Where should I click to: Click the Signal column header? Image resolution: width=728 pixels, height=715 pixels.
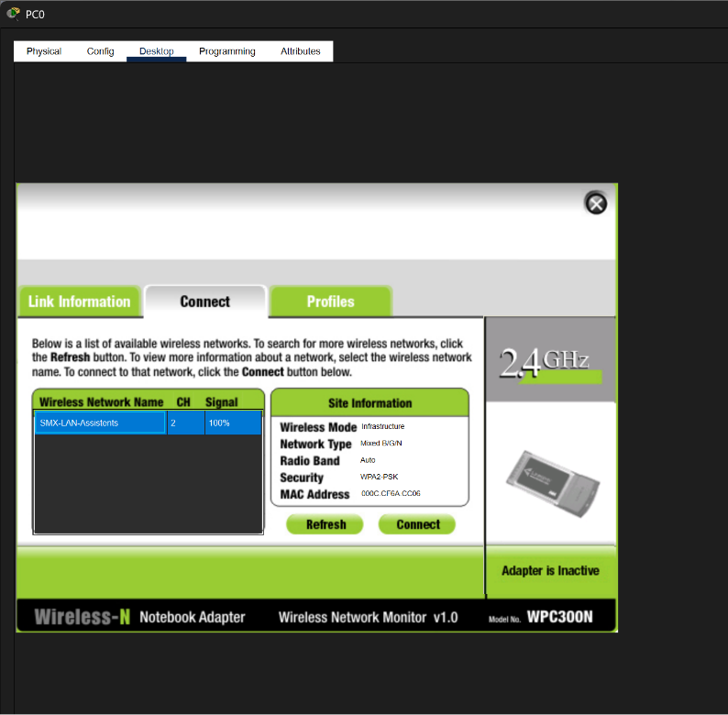tap(222, 402)
